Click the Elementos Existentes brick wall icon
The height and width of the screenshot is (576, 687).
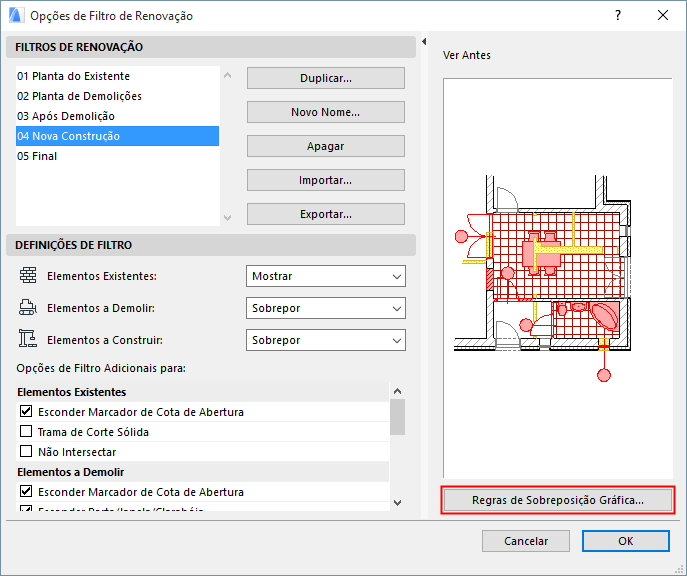(x=28, y=276)
